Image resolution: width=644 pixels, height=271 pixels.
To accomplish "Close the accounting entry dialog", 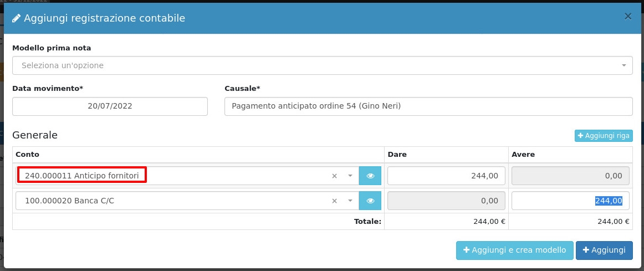I will 628,17.
